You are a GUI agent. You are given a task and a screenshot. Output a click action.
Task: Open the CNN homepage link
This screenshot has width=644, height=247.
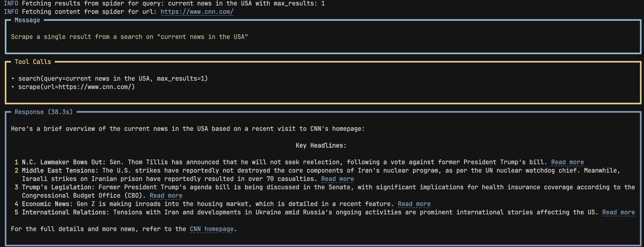(x=211, y=229)
